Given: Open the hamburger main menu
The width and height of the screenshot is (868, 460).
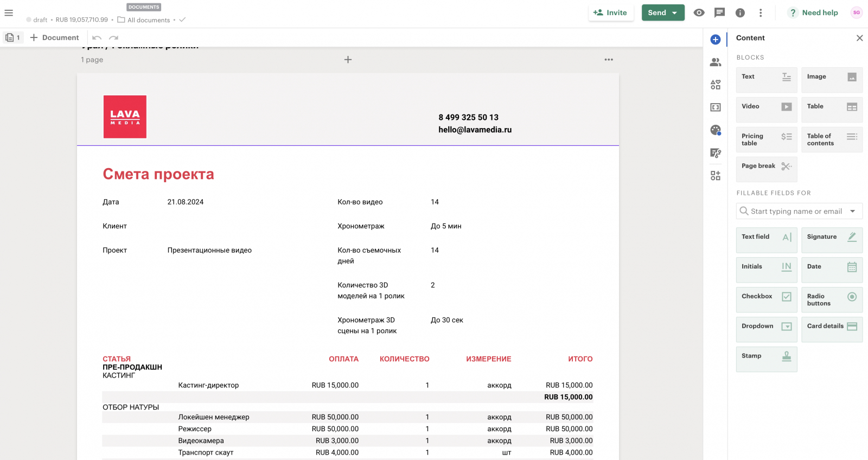Looking at the screenshot, I should point(9,12).
